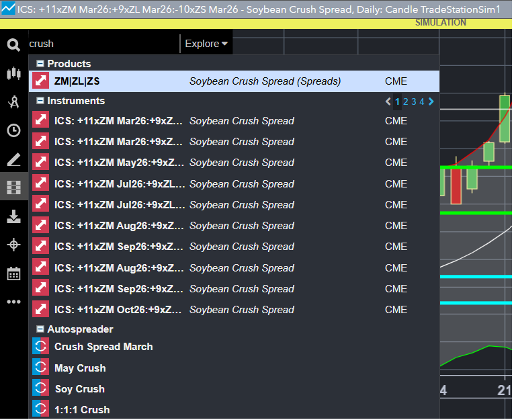
Task: Select page 1 of instrument results
Action: 397,101
